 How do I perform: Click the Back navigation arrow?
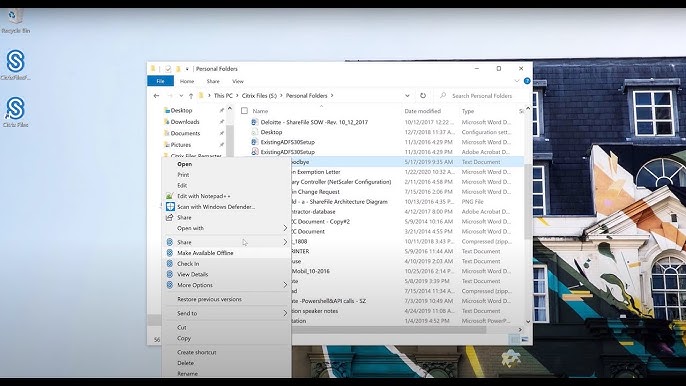pos(156,95)
